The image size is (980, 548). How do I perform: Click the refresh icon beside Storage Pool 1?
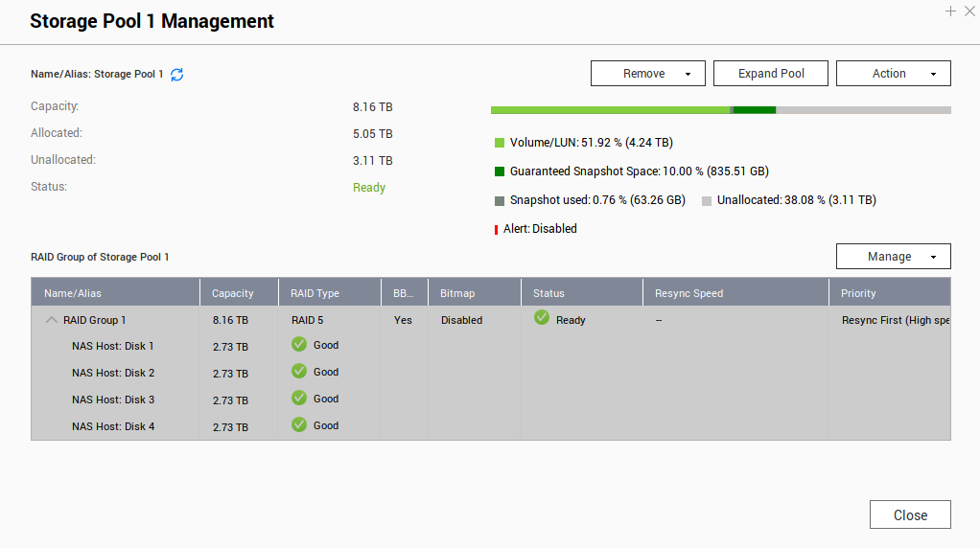(176, 75)
